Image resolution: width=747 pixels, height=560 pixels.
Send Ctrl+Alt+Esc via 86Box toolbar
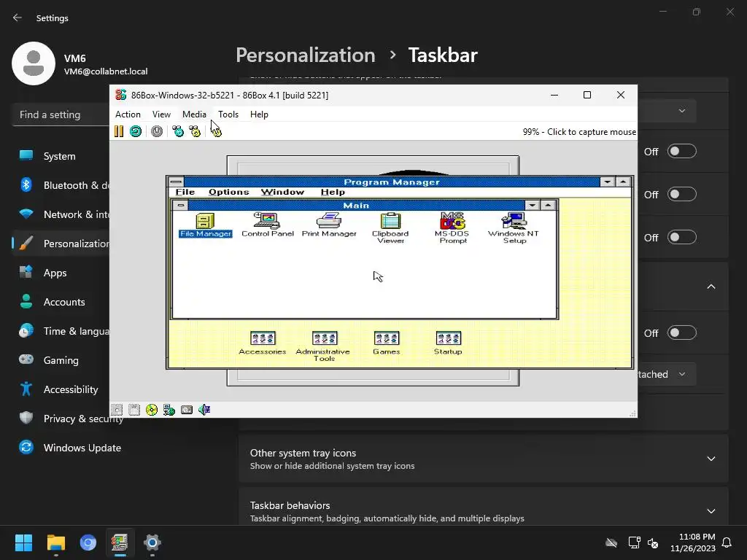pos(195,131)
